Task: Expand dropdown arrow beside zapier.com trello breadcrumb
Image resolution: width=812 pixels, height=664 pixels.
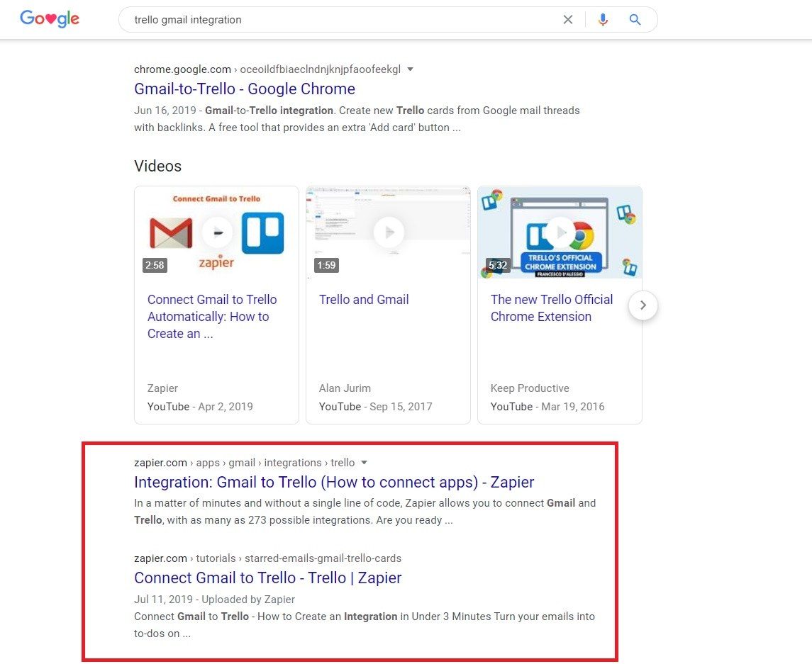Action: pos(364,463)
